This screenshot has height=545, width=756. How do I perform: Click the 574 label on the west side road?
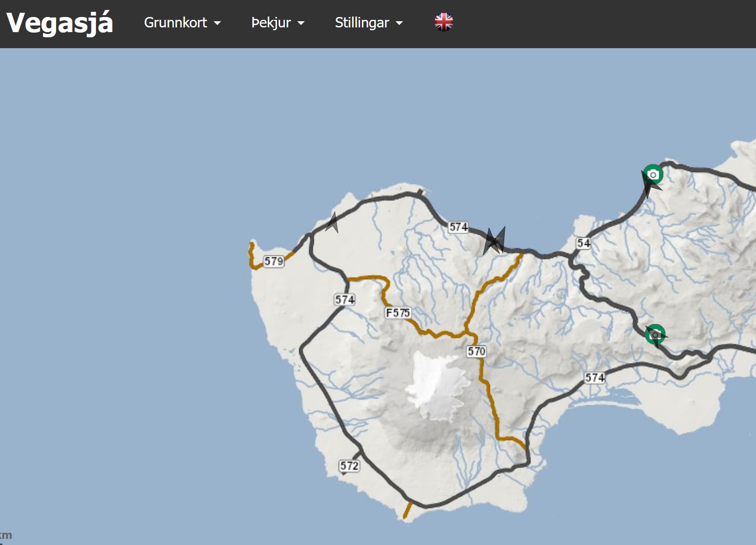pyautogui.click(x=345, y=299)
